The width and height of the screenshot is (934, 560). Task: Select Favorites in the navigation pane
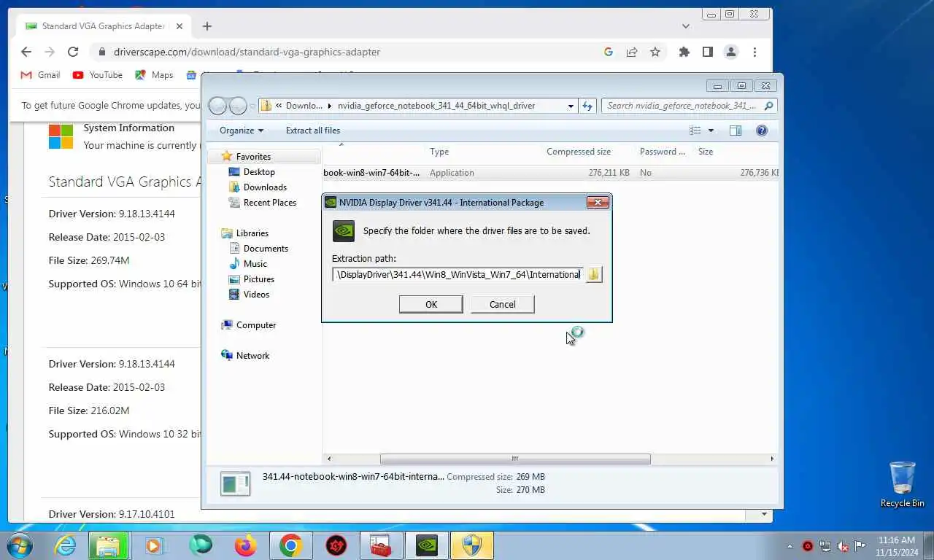point(253,157)
